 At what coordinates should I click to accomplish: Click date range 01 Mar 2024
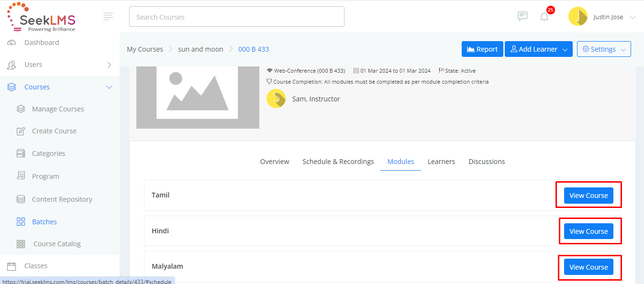(395, 71)
